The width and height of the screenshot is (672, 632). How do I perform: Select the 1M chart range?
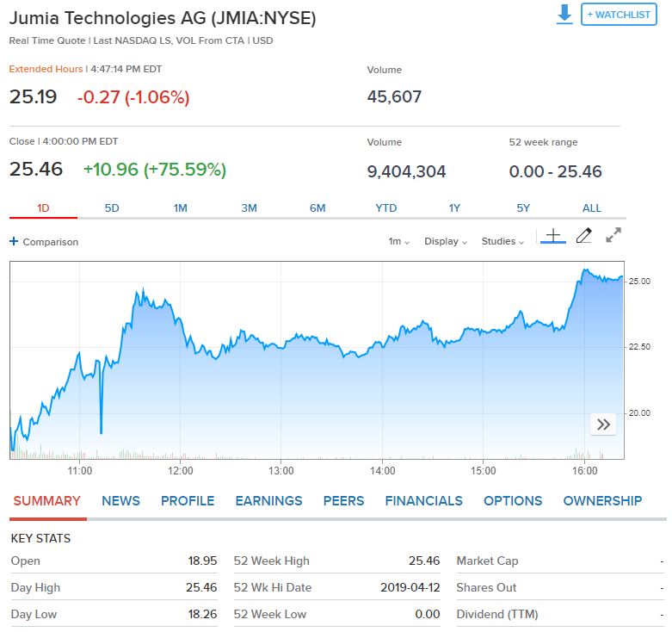[x=181, y=208]
